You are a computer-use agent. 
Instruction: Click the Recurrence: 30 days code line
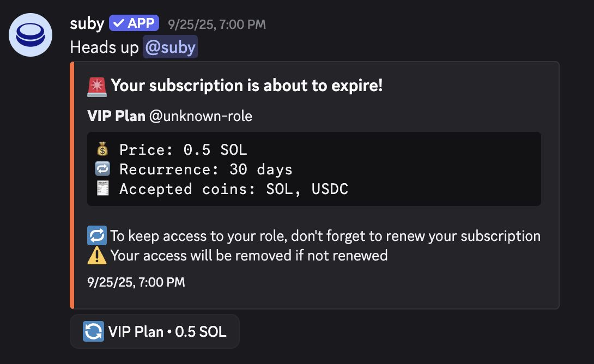point(206,169)
